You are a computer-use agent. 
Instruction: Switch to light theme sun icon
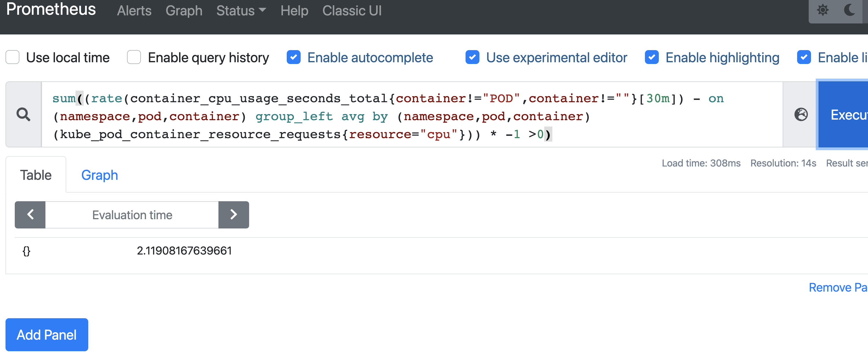[823, 10]
